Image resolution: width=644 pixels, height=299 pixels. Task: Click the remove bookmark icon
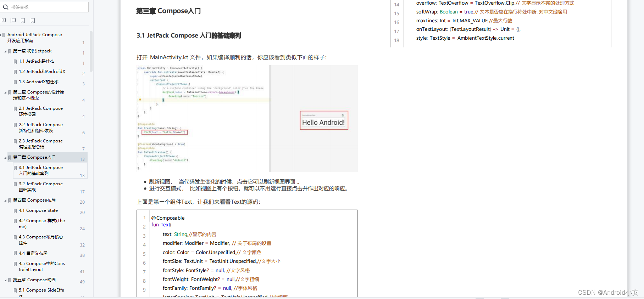pyautogui.click(x=33, y=21)
